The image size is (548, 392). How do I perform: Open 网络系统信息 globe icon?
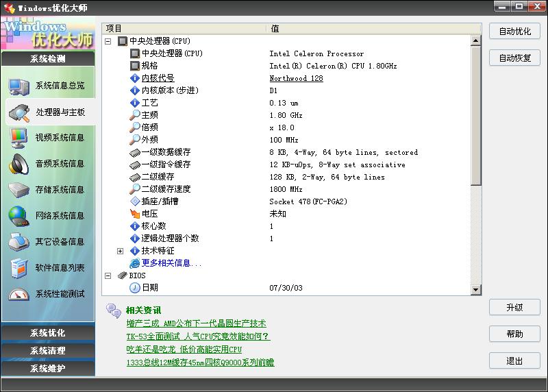(x=18, y=216)
